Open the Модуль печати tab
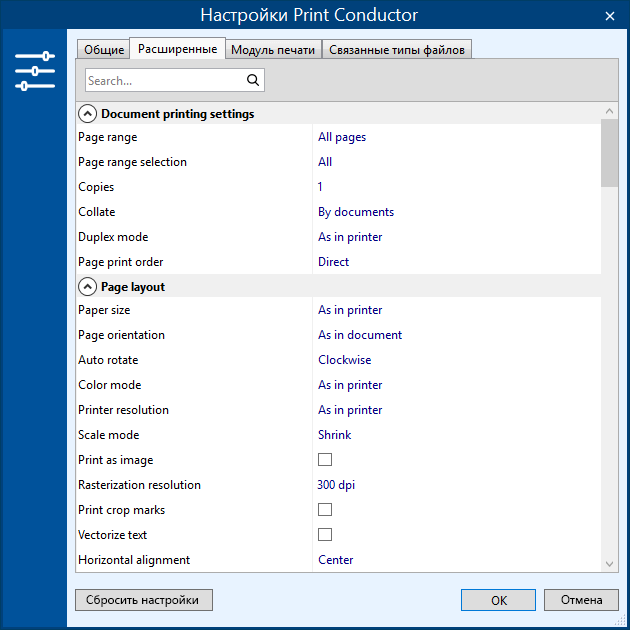Viewport: 630px width, 630px height. 273,50
